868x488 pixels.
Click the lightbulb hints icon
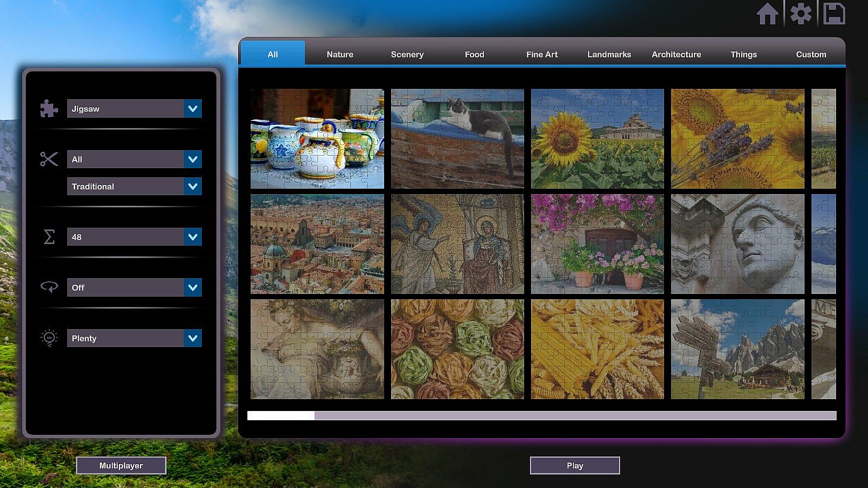point(49,338)
